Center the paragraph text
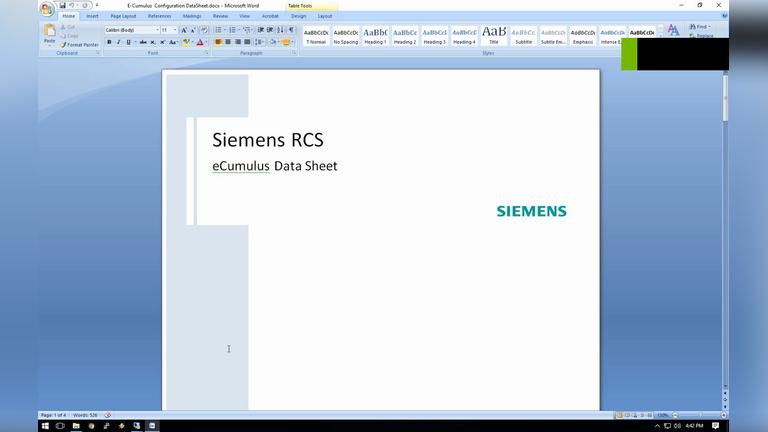 (228, 43)
